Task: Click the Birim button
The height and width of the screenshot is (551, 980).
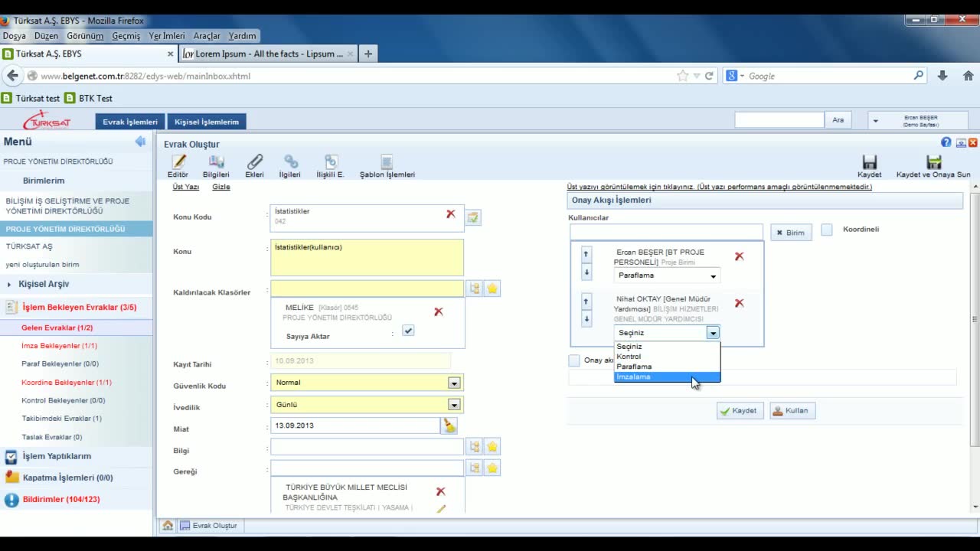Action: 791,233
